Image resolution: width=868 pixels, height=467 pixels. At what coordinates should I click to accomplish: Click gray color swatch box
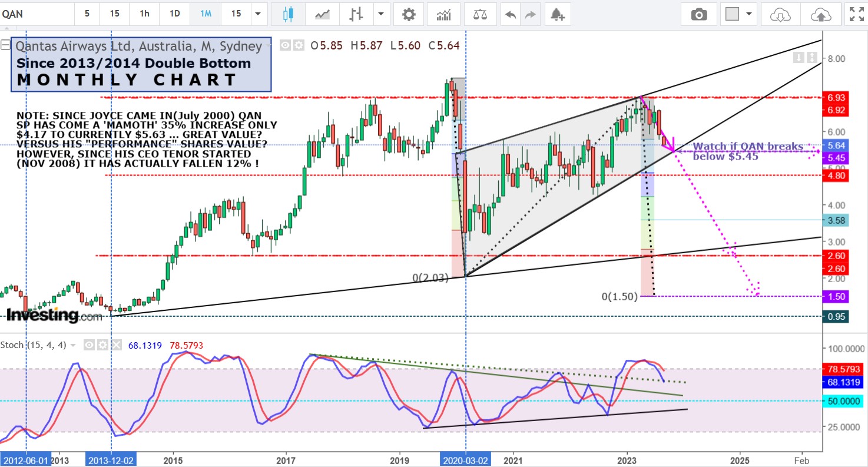[x=732, y=14]
